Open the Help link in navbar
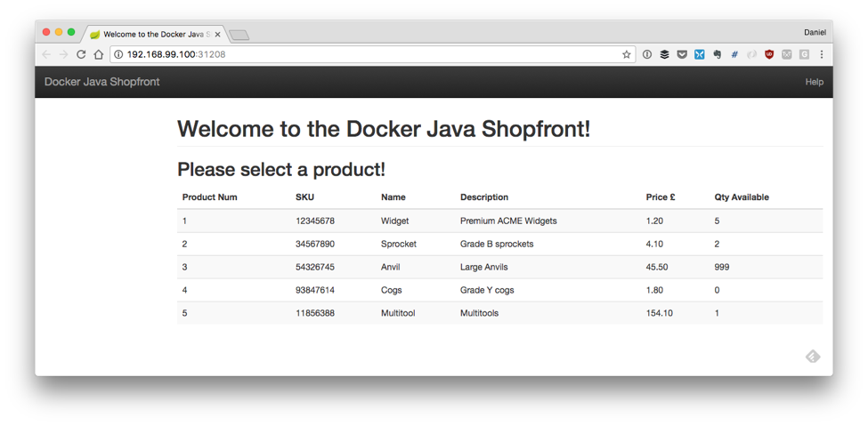This screenshot has width=868, height=426. tap(814, 82)
